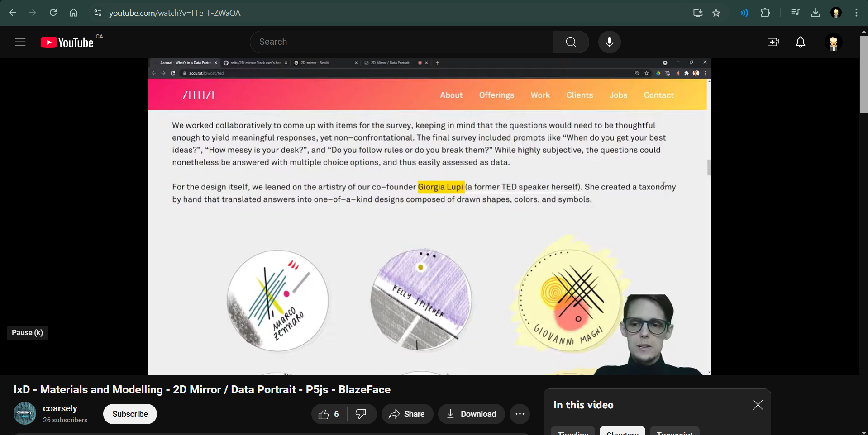Image resolution: width=868 pixels, height=435 pixels.
Task: Open the more actions three-dot menu
Action: coord(520,414)
